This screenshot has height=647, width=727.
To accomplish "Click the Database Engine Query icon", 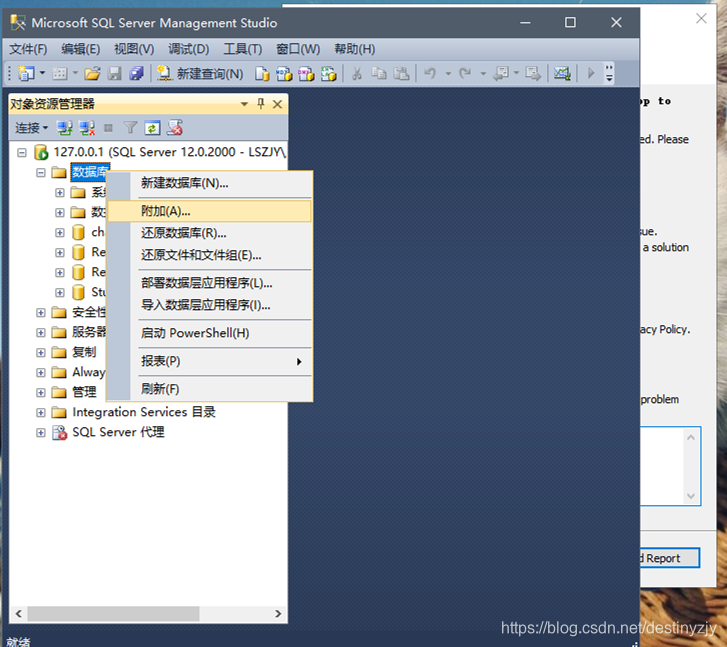I will [262, 73].
